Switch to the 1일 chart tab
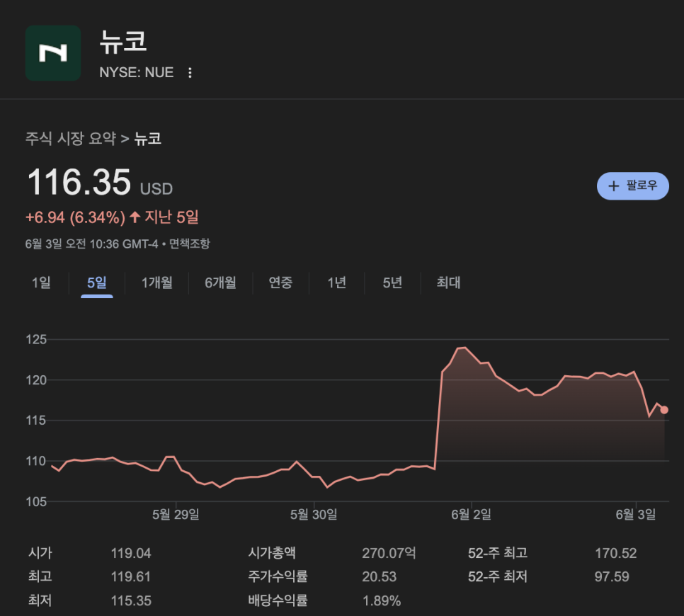684x616 pixels. click(41, 283)
